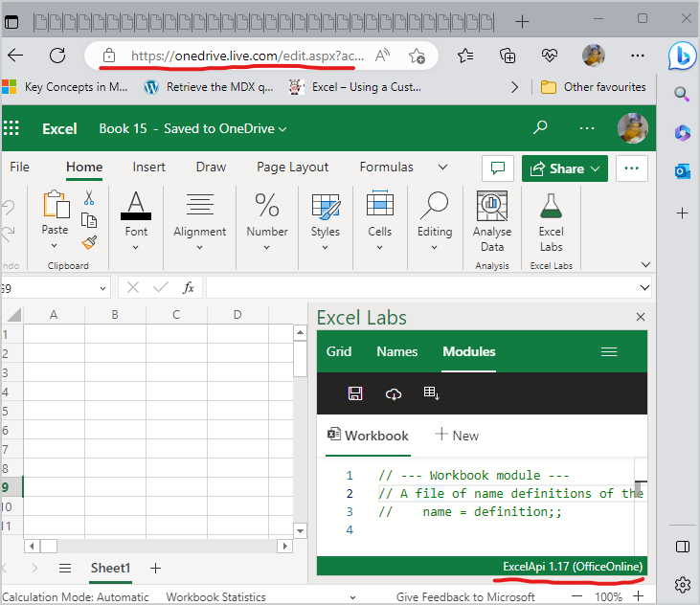
Task: Select the Workbook module tab
Action: [368, 436]
